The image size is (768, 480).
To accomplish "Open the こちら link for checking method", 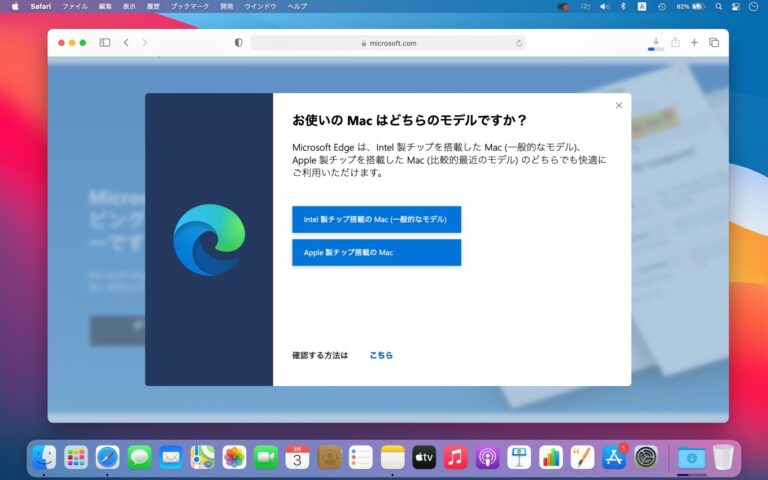I will click(381, 355).
